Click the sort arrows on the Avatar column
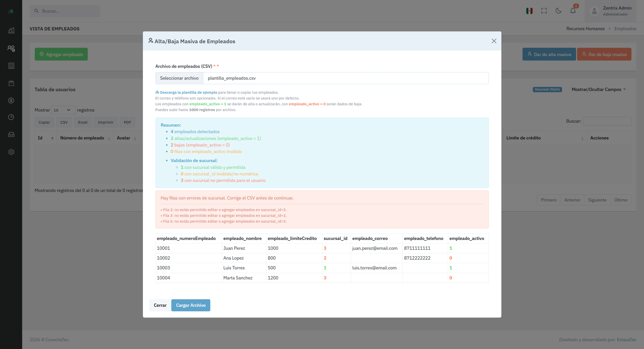The width and height of the screenshot is (644, 349). (x=135, y=138)
